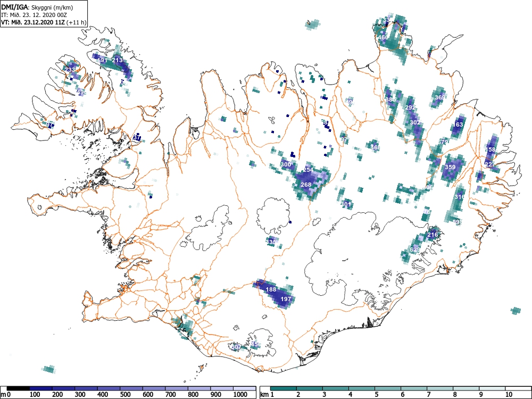This screenshot has width=532, height=399.
Task: Click the '507' value near the south coast
Action: coord(236,347)
